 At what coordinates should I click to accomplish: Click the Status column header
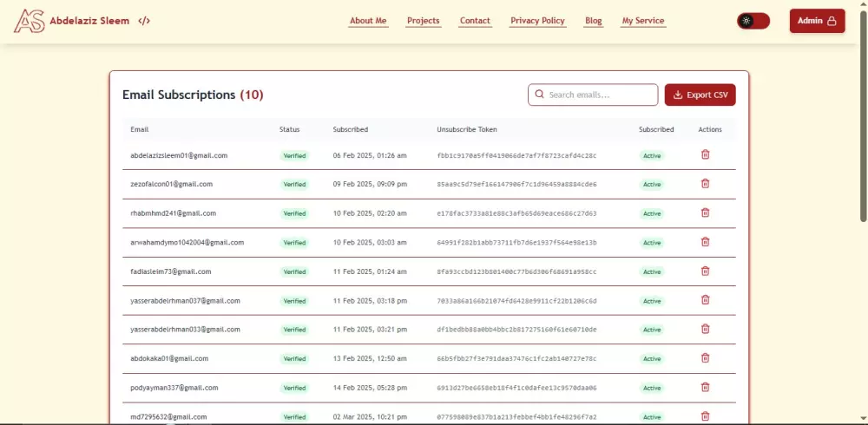[290, 129]
